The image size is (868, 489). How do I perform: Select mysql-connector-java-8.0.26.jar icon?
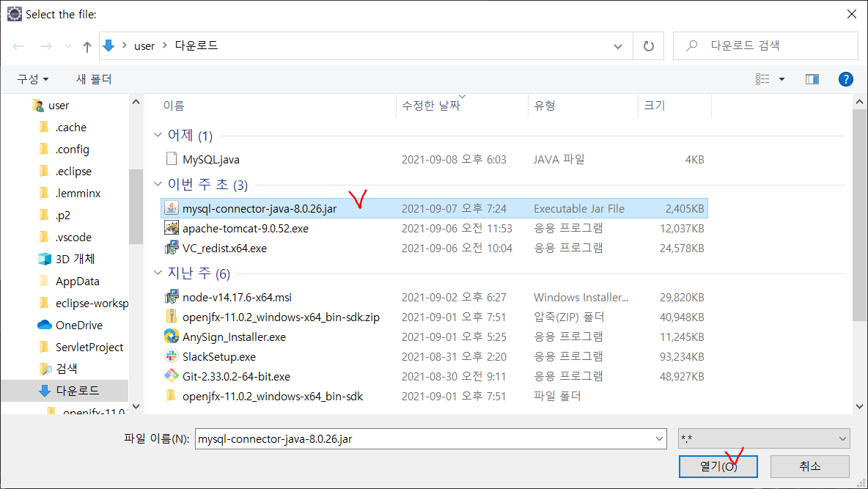[172, 208]
